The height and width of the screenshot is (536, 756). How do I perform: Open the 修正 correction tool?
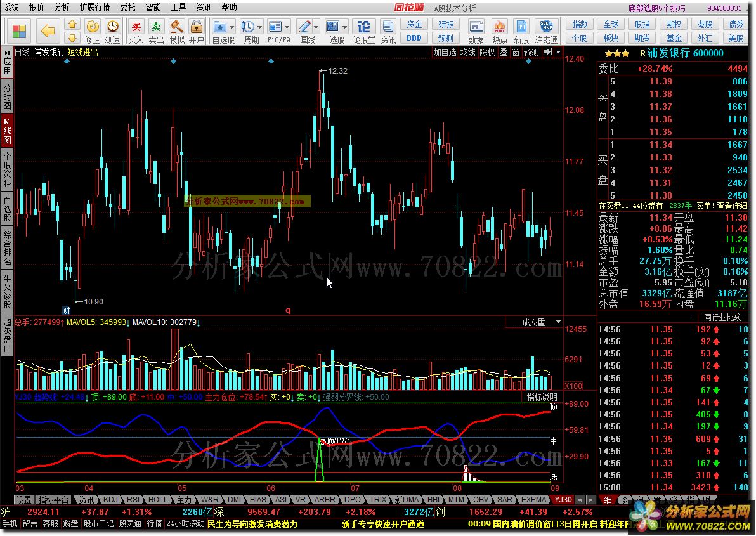[93, 31]
